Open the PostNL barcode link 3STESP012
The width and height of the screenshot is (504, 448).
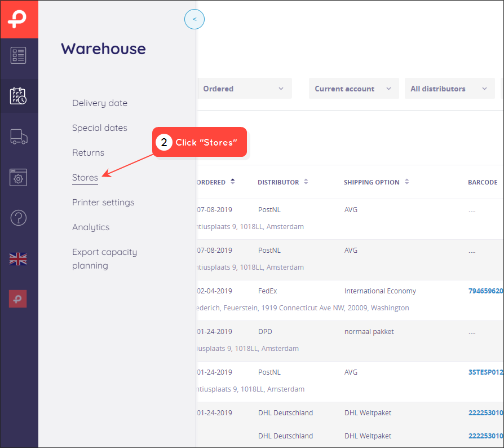pyautogui.click(x=486, y=372)
